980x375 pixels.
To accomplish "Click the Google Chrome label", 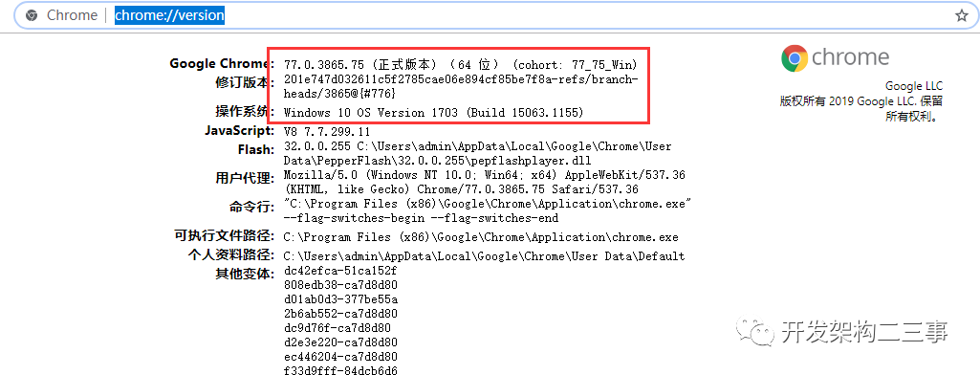I will [x=221, y=64].
